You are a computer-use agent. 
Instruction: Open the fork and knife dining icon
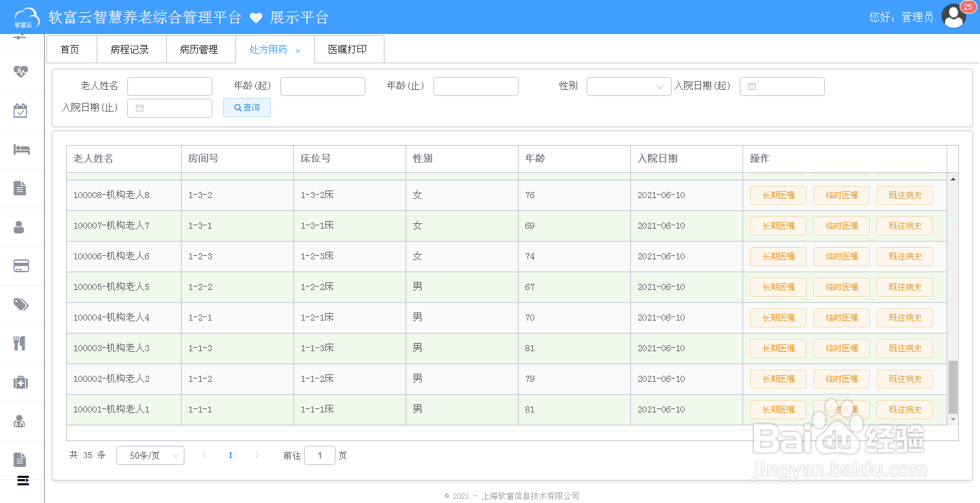pyautogui.click(x=20, y=343)
